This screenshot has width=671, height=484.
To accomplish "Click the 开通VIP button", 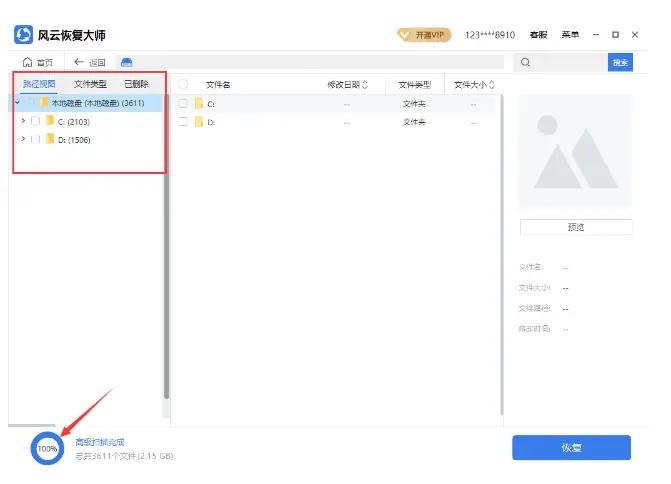I will click(x=426, y=35).
